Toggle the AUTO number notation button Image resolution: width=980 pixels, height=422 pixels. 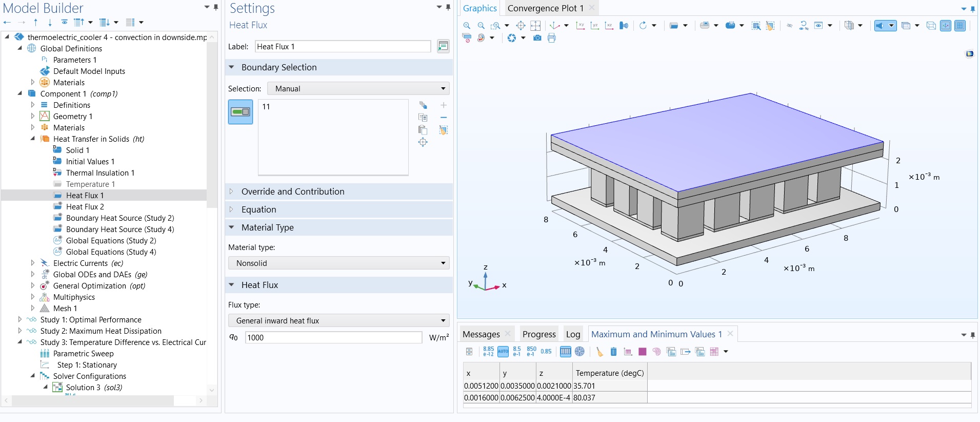[x=503, y=352]
